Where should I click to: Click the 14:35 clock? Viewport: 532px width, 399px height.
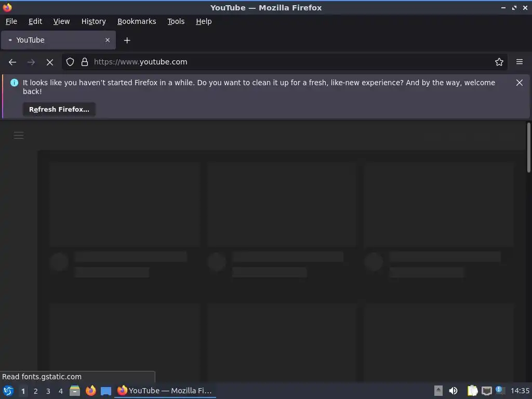click(520, 391)
